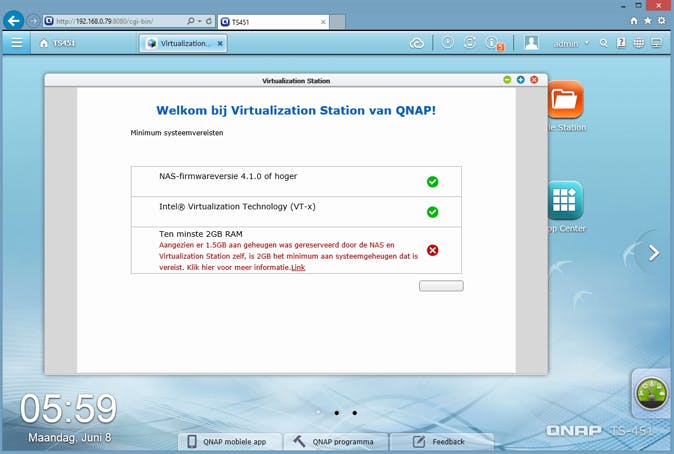Viewport: 674px width, 454px height.
Task: Click the browser forward arrow button
Action: pos(33,21)
